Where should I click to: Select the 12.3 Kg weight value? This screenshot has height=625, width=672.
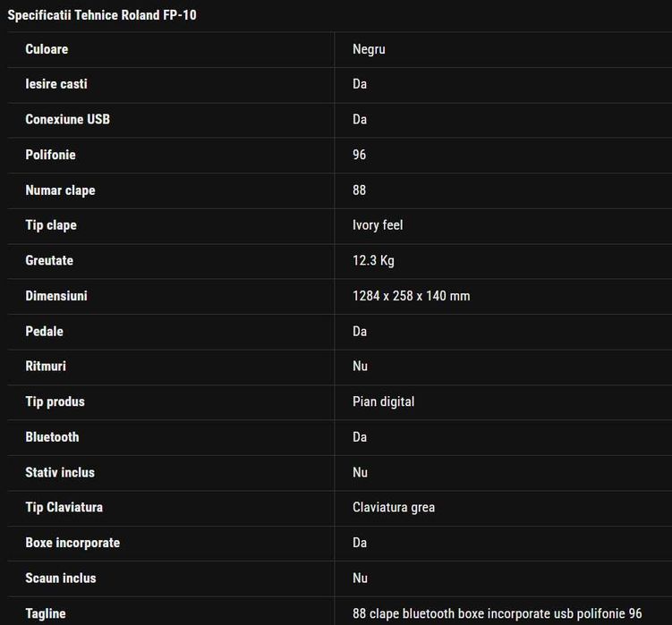(373, 260)
